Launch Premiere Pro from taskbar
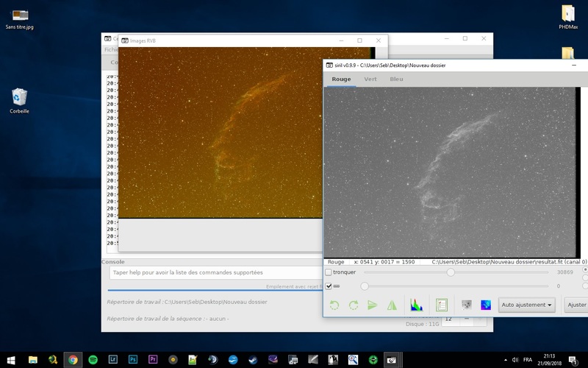Image resolution: width=588 pixels, height=368 pixels. (153, 360)
